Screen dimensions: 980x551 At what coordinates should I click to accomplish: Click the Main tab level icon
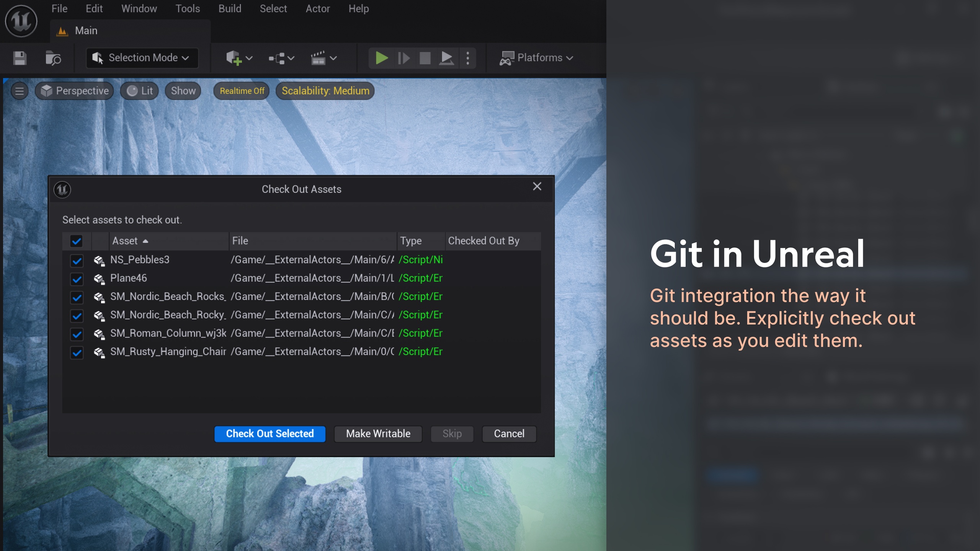click(62, 31)
